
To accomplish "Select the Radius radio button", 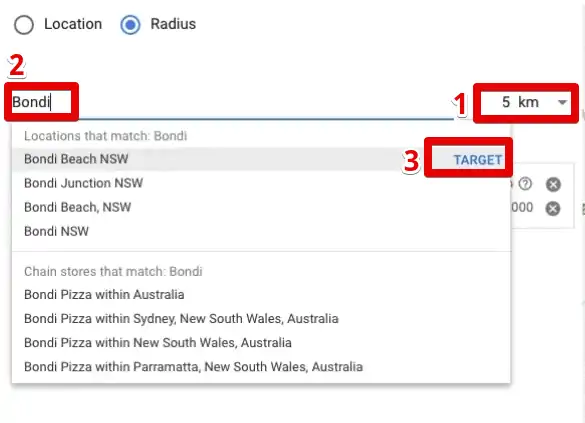I will 130,25.
